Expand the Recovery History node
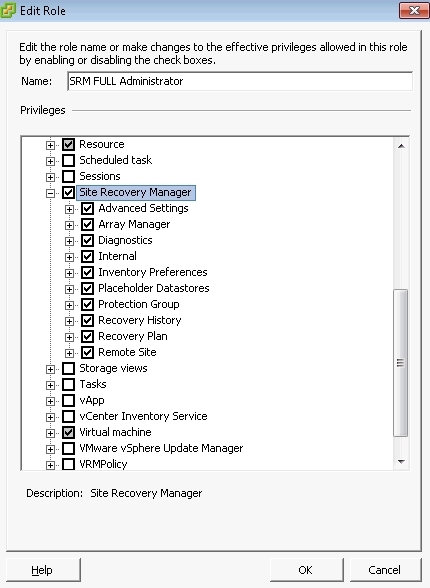Screen dimensions: 430x588 (69, 321)
